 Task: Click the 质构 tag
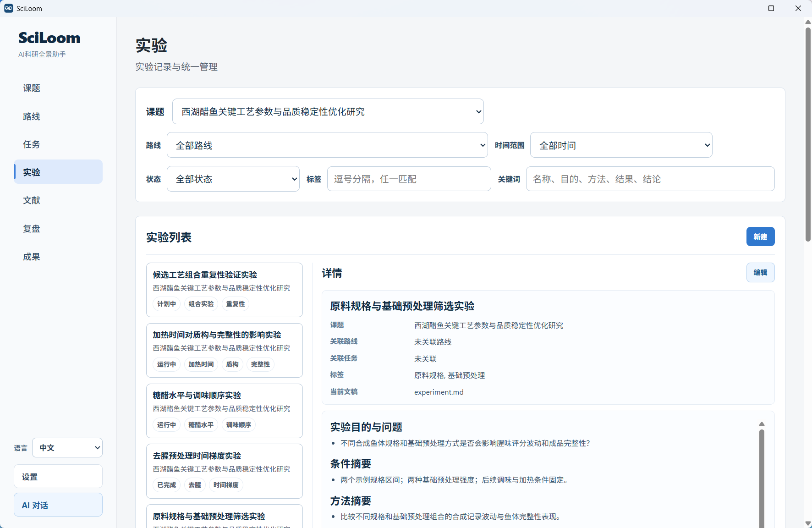coord(232,364)
